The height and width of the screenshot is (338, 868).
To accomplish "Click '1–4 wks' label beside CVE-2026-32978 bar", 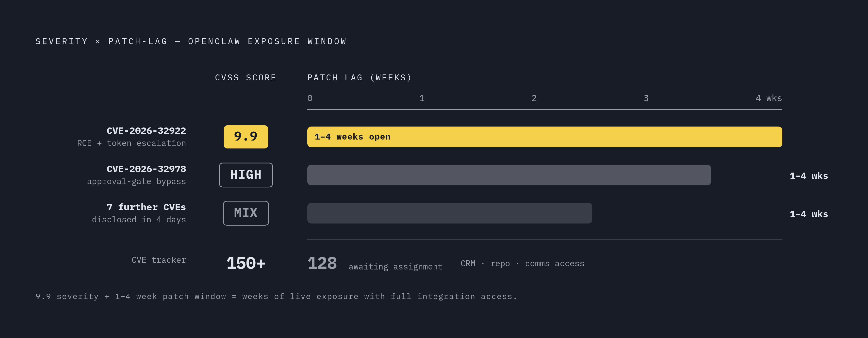I will [x=809, y=176].
